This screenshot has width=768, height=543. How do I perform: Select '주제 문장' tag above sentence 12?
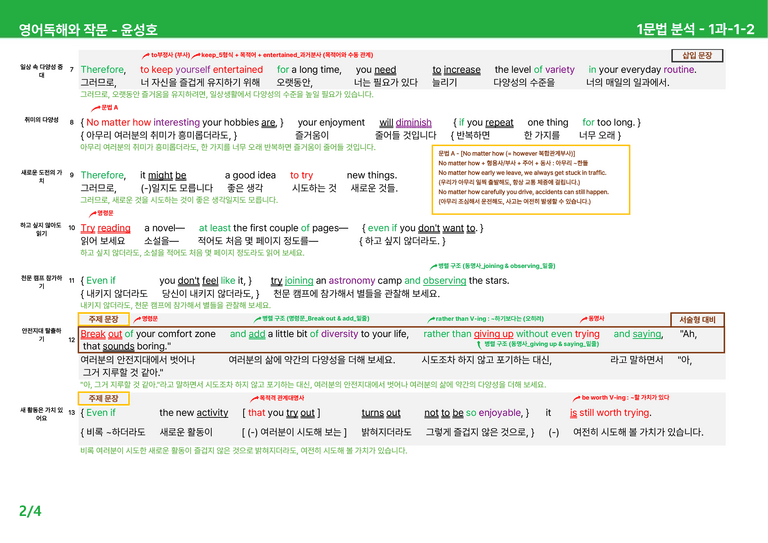[104, 319]
